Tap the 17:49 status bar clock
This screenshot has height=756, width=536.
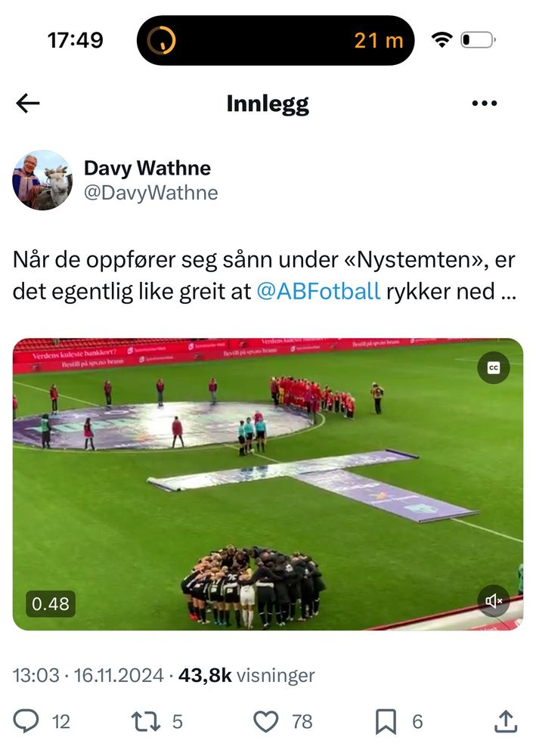click(75, 40)
